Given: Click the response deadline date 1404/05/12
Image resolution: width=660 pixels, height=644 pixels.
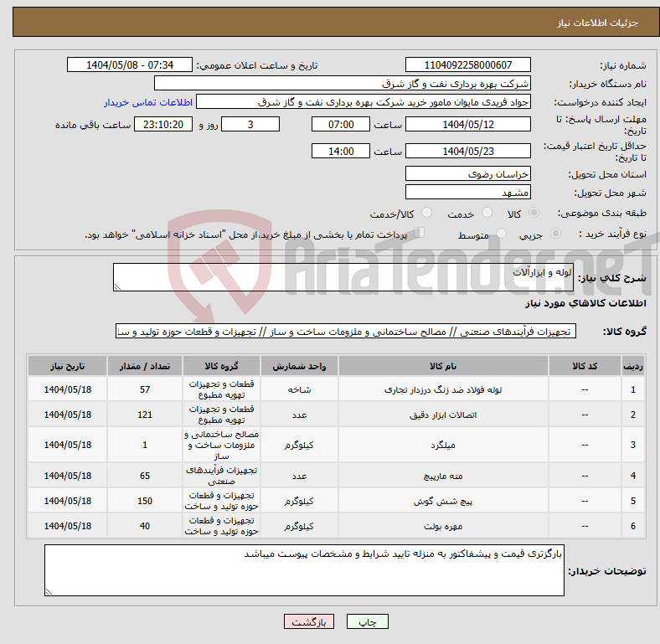Looking at the screenshot, I should (x=467, y=124).
